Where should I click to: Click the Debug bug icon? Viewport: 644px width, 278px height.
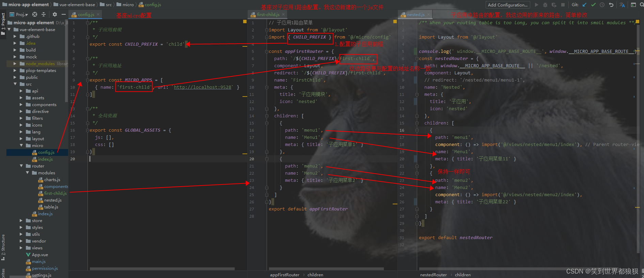(x=545, y=5)
